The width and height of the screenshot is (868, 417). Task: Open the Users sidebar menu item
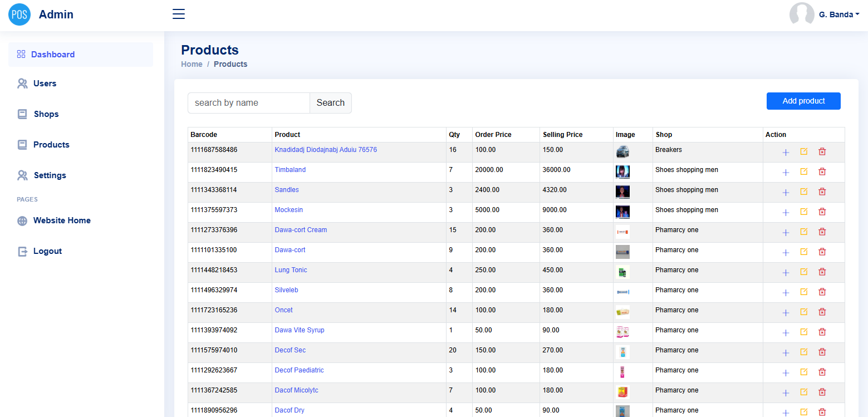click(x=45, y=84)
